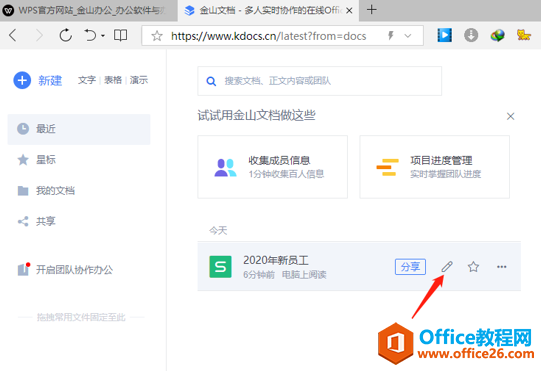The height and width of the screenshot is (371, 541).
Task: Open the video player extension icon
Action: (444, 35)
